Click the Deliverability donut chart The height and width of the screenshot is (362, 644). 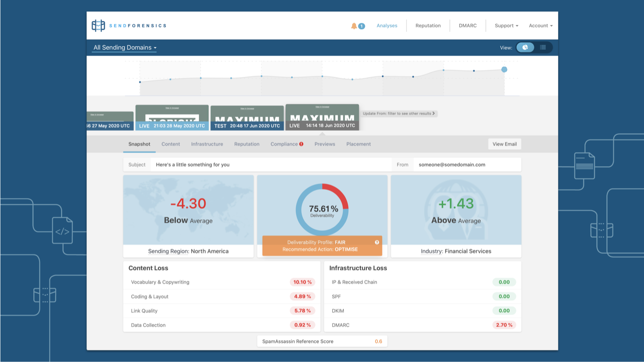322,209
